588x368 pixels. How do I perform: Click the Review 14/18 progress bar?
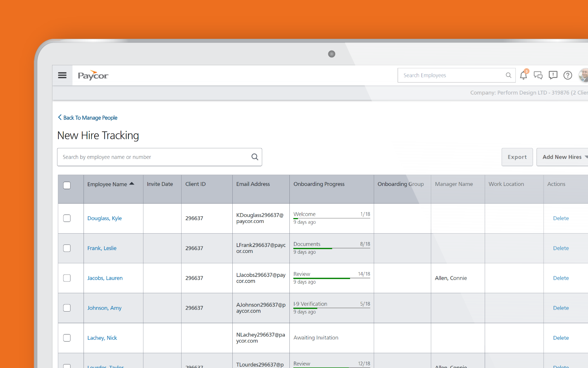[332, 278]
